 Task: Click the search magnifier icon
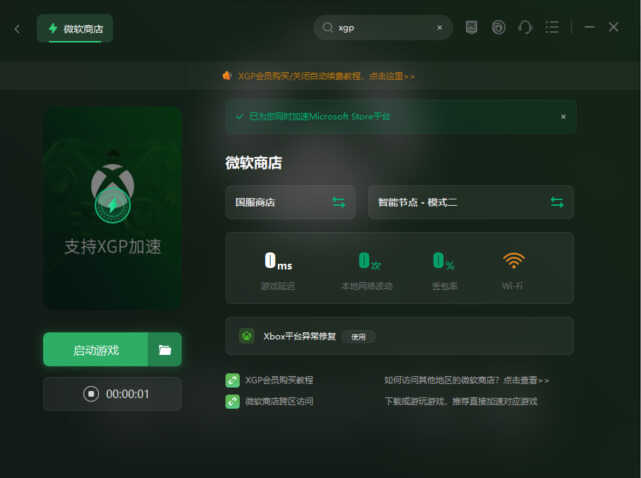[327, 27]
